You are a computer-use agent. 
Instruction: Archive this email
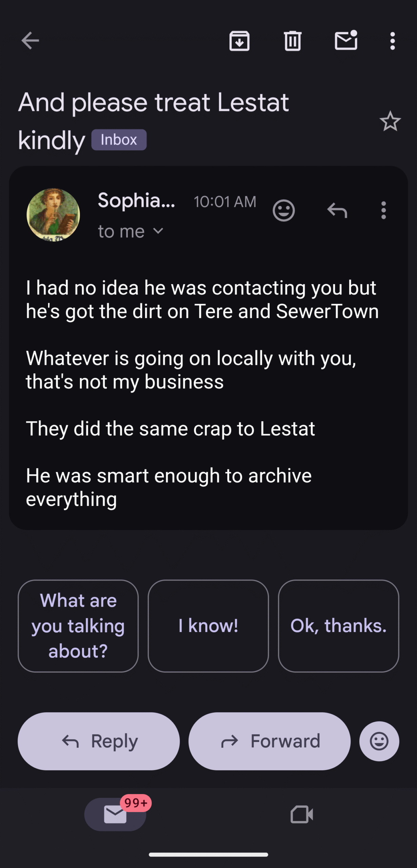click(239, 41)
